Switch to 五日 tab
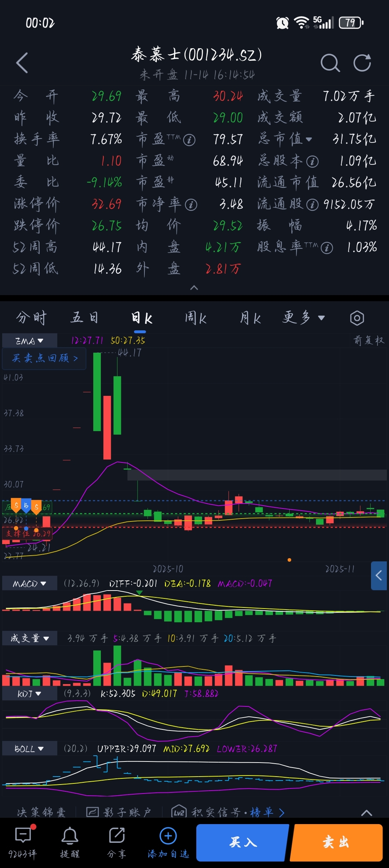 pyautogui.click(x=85, y=318)
